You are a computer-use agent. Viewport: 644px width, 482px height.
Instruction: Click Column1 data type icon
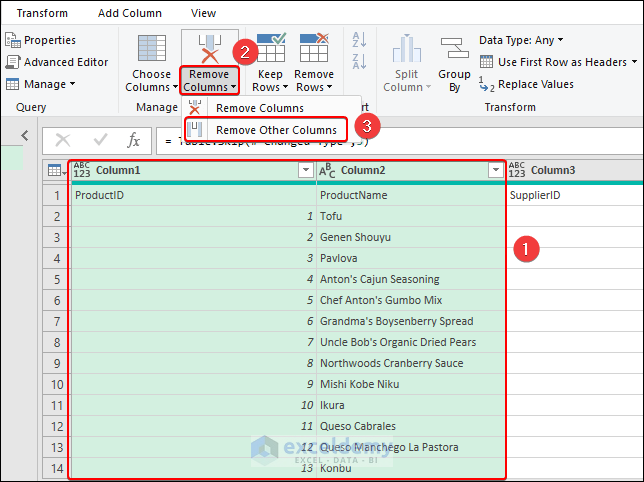tap(82, 170)
